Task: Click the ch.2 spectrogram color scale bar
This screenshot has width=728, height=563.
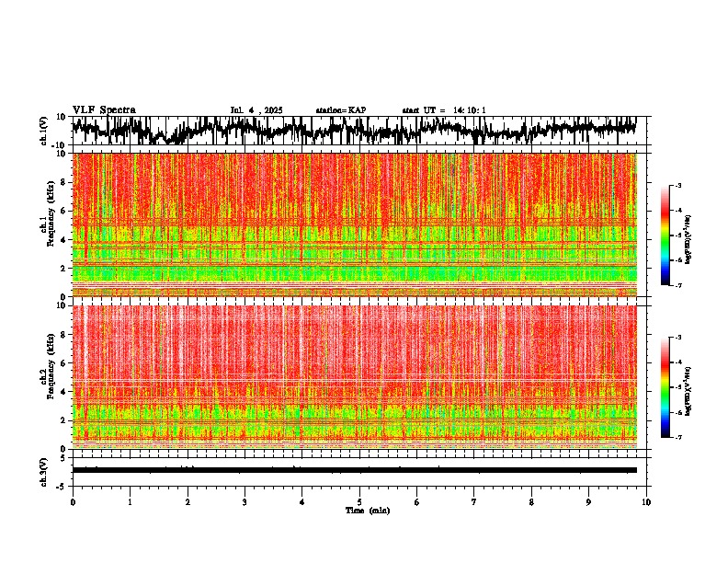Action: point(665,387)
